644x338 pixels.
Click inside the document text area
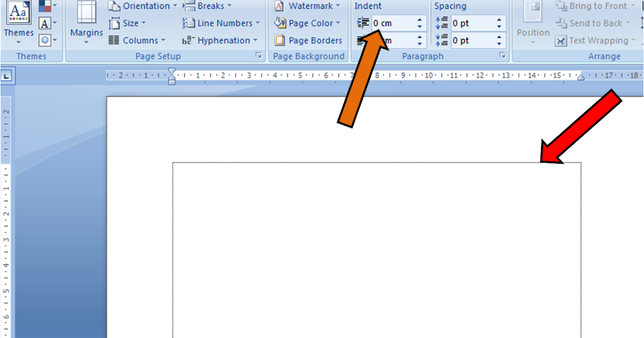376,249
